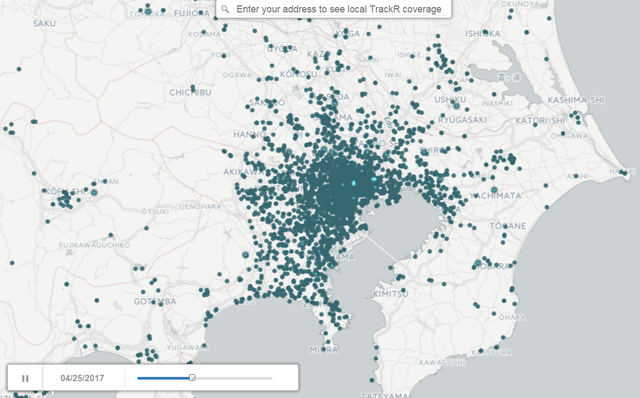This screenshot has width=640, height=398.
Task: Select the highlighted marker near Kofu-shi
Action: click(94, 192)
